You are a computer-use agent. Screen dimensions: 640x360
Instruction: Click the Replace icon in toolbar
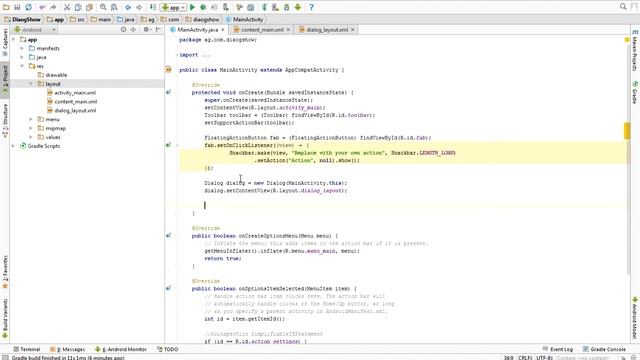click(114, 7)
